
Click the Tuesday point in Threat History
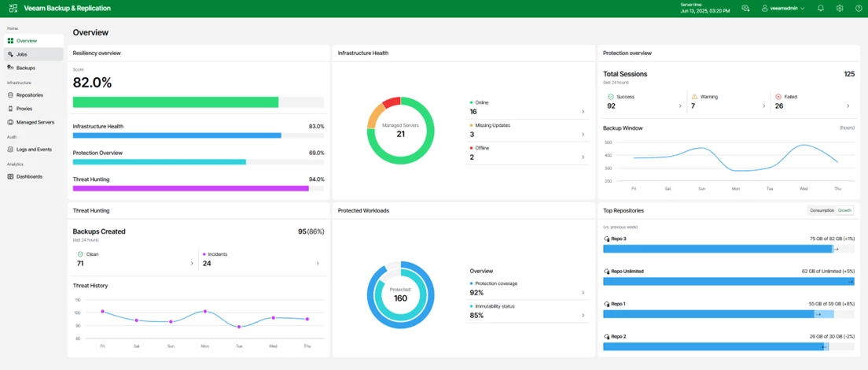pyautogui.click(x=239, y=327)
